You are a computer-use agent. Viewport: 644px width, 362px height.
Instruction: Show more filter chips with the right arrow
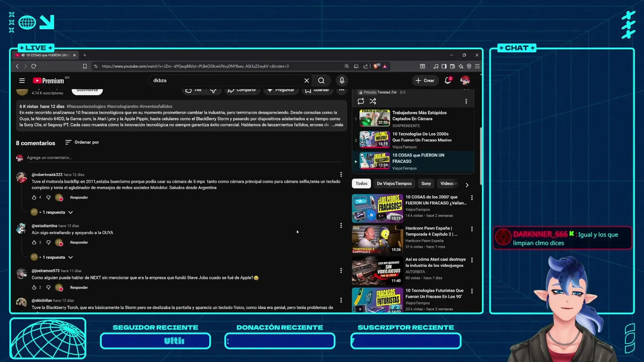(x=467, y=185)
